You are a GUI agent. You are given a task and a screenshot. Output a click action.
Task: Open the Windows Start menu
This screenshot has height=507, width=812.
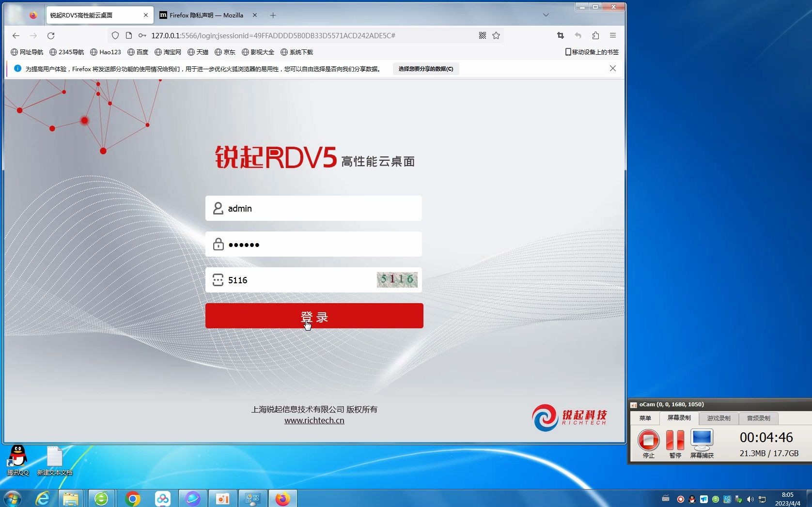point(13,498)
